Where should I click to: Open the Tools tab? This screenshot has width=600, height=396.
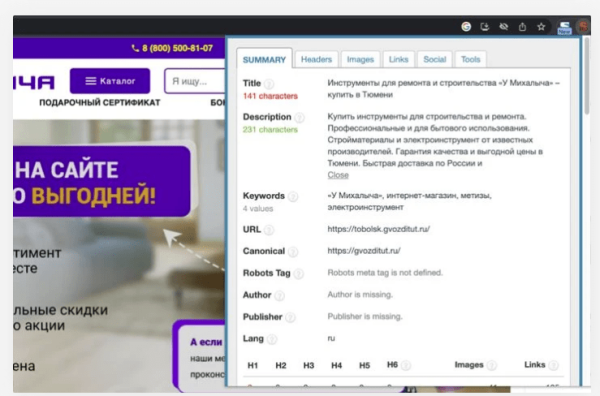pos(470,59)
